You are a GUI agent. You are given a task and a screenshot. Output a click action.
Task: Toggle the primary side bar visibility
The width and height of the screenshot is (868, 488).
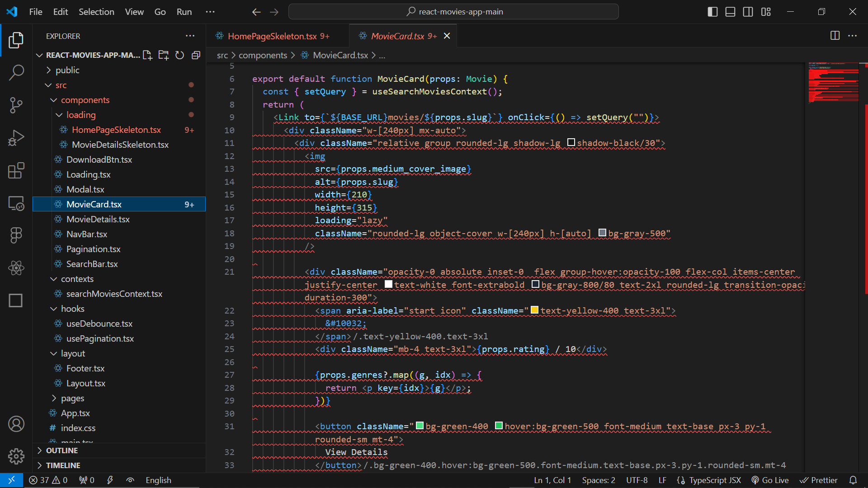coord(712,12)
